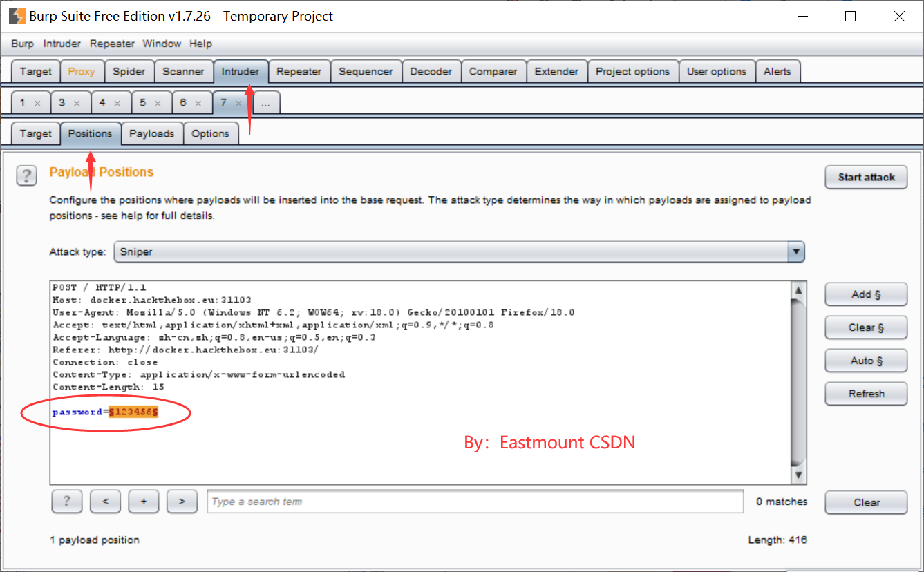924x572 pixels.
Task: Click the Refresh button
Action: click(866, 394)
